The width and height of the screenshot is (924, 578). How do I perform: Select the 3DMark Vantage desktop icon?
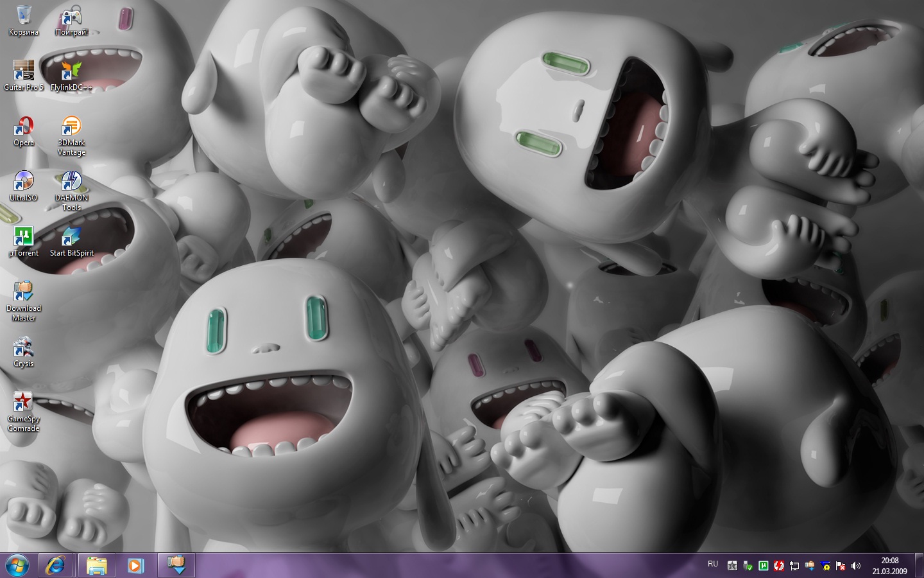(x=71, y=127)
